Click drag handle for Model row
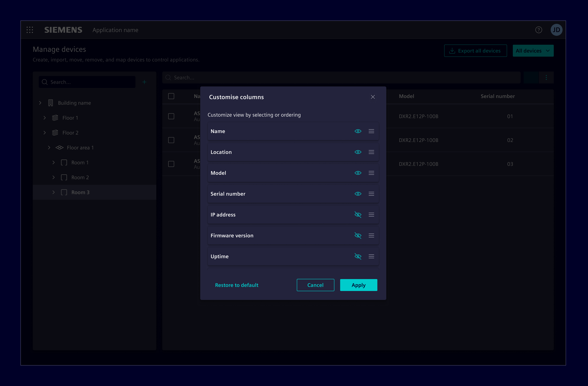588x386 pixels. (371, 173)
